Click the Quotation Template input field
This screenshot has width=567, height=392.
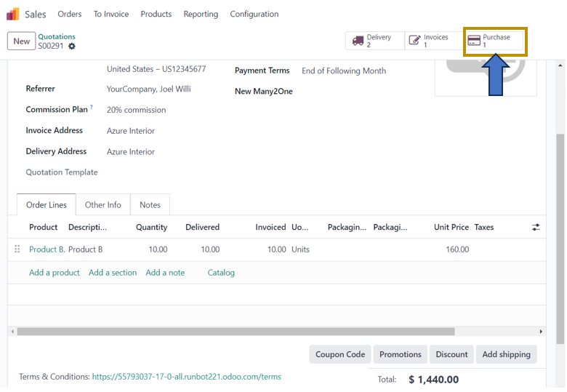160,172
